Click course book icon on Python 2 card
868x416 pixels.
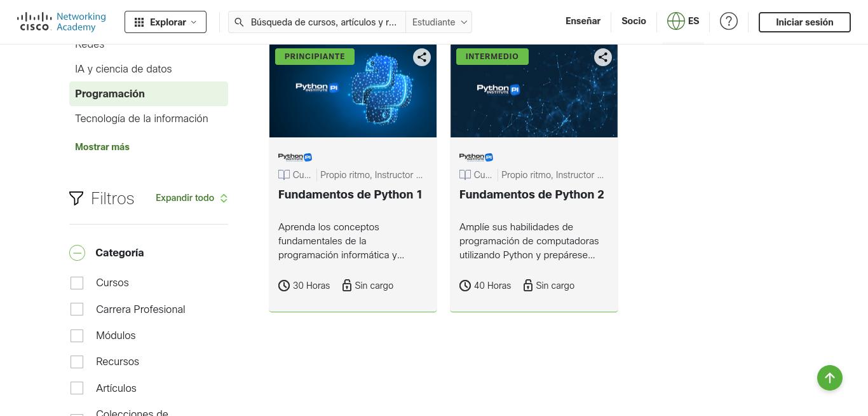coord(465,175)
